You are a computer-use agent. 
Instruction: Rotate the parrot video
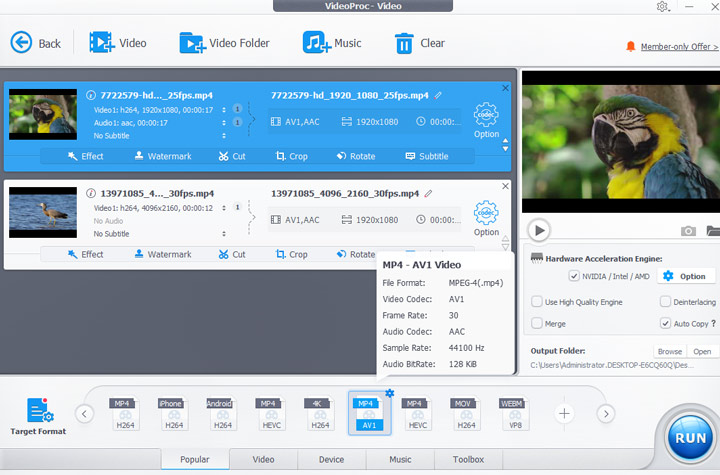(x=356, y=156)
